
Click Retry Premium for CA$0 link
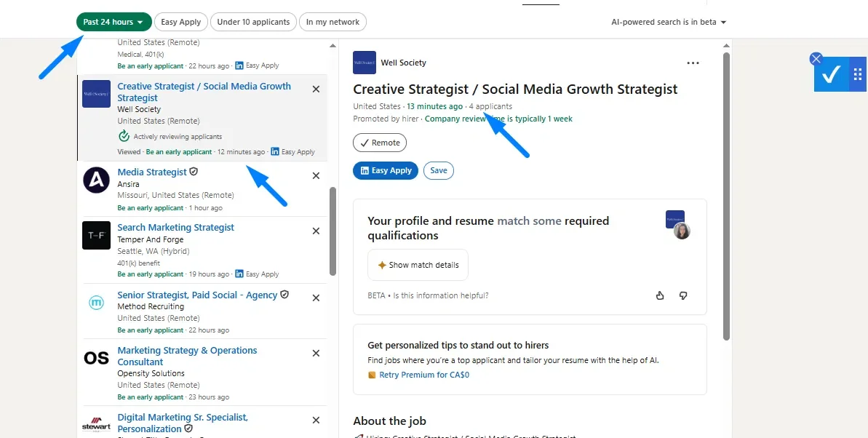coord(424,375)
